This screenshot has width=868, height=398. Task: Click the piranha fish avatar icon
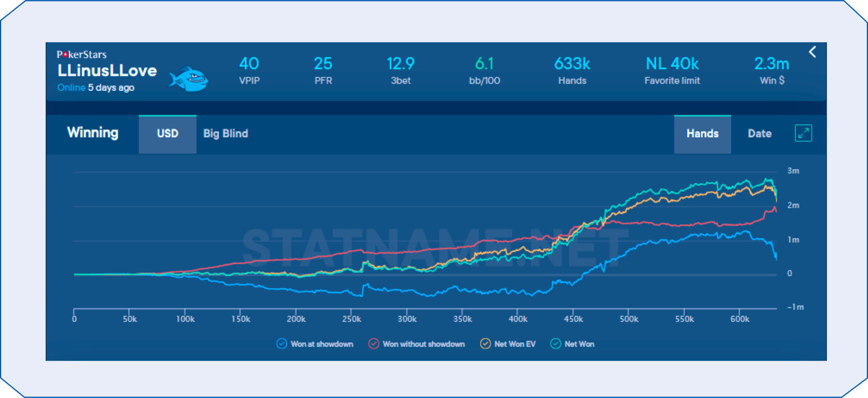pyautogui.click(x=189, y=79)
